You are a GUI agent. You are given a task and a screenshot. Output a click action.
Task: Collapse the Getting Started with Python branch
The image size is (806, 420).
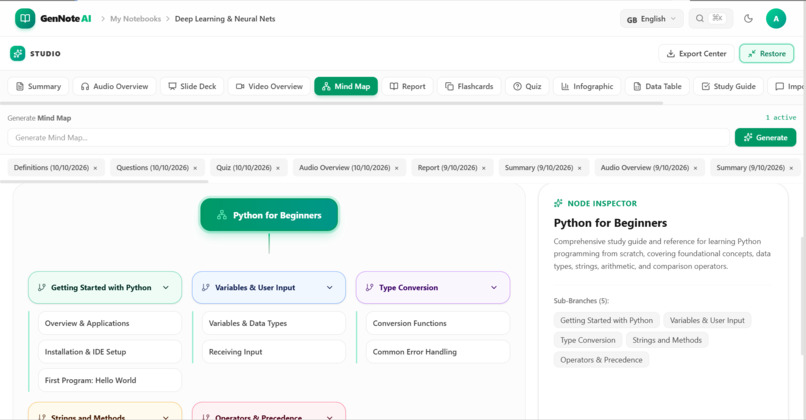click(166, 288)
